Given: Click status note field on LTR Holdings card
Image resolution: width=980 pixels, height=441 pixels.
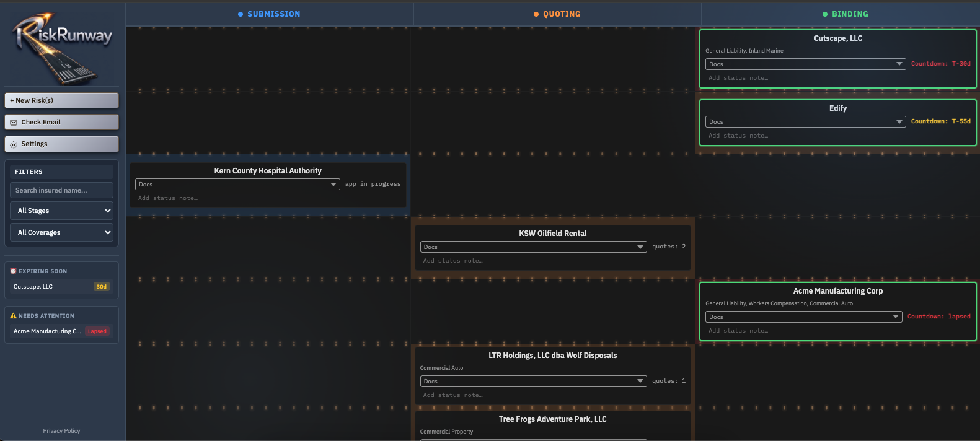Looking at the screenshot, I should [553, 395].
